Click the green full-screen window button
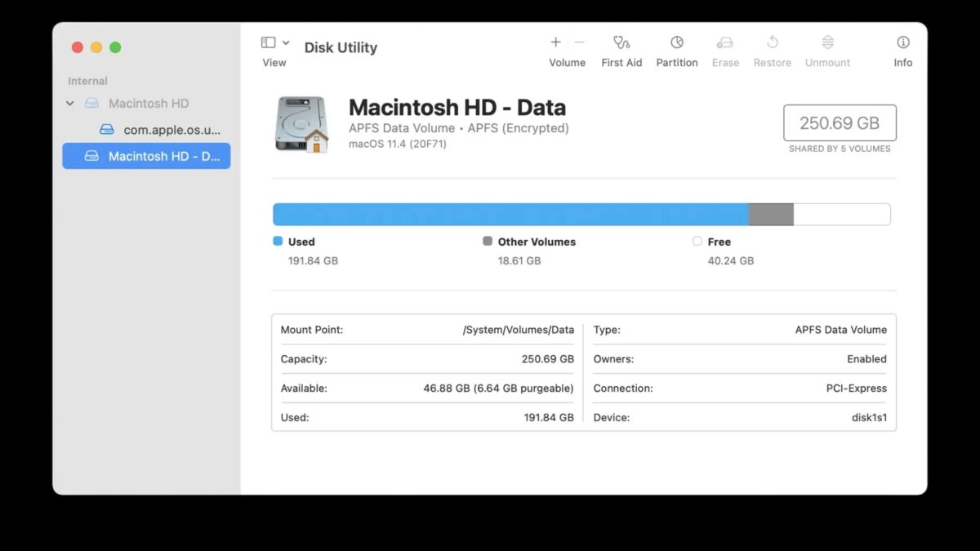The width and height of the screenshot is (980, 551). pyautogui.click(x=115, y=47)
